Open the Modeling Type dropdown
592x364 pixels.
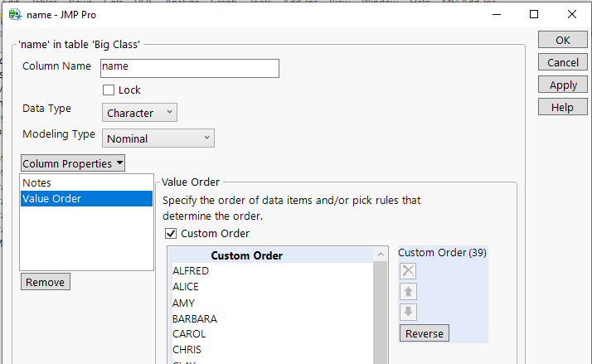(158, 138)
